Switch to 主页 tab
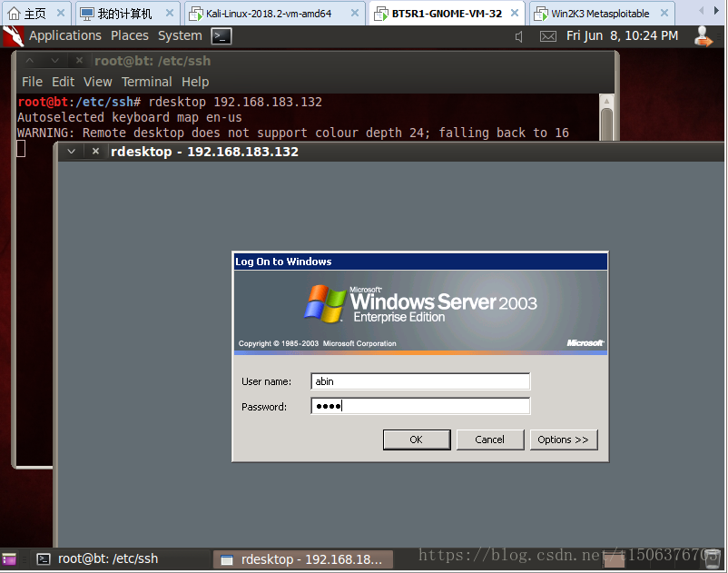 37,14
